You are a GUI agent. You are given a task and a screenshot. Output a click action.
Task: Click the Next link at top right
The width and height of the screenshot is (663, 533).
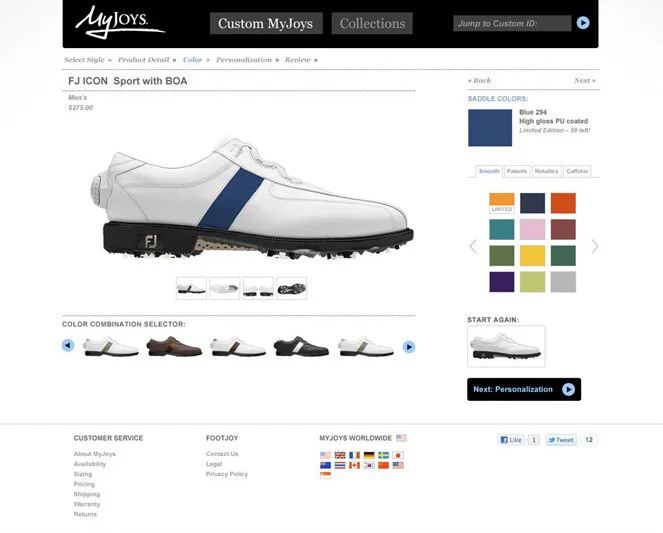point(585,80)
